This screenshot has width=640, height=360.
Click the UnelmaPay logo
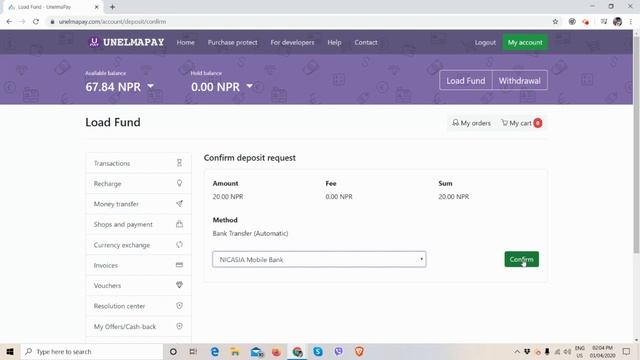(x=126, y=42)
